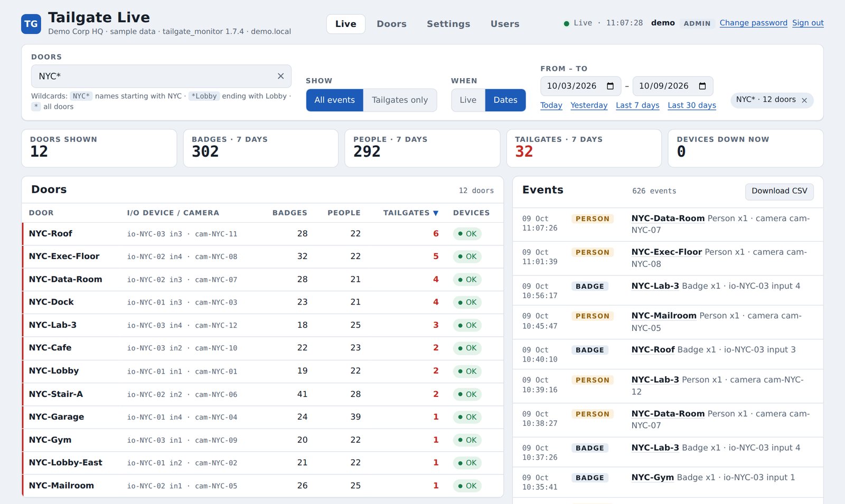
Task: Switch when mode to Live
Action: tap(468, 100)
